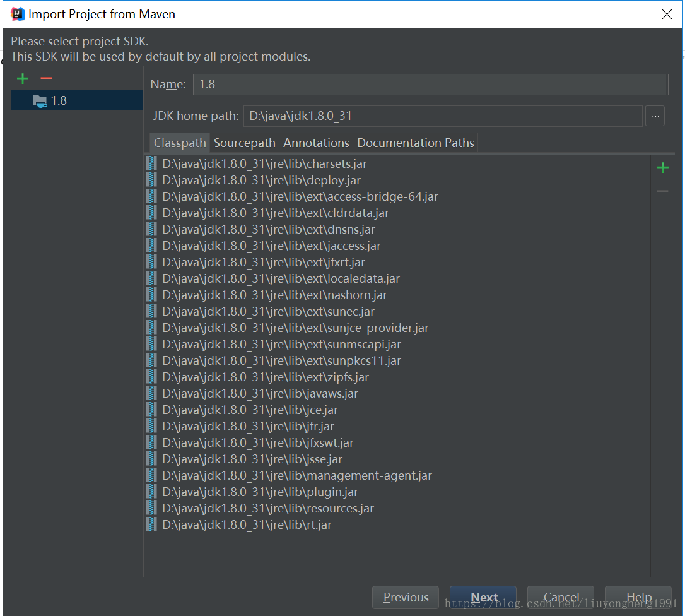685x616 pixels.
Task: Select the 1.8 SDK entry
Action: [77, 100]
